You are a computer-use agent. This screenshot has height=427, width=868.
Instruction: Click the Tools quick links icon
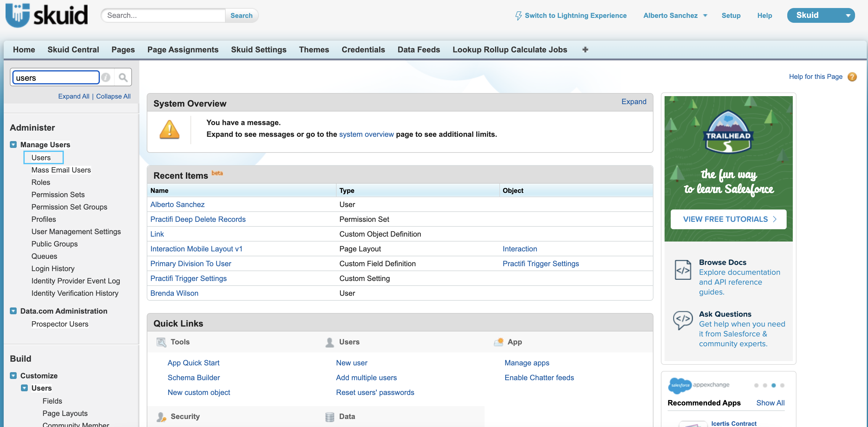pyautogui.click(x=162, y=342)
